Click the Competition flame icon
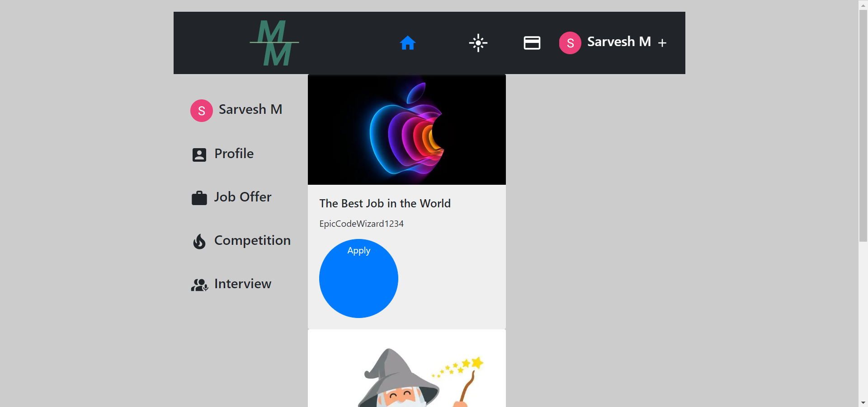Screen dimensions: 868x407 199,241
